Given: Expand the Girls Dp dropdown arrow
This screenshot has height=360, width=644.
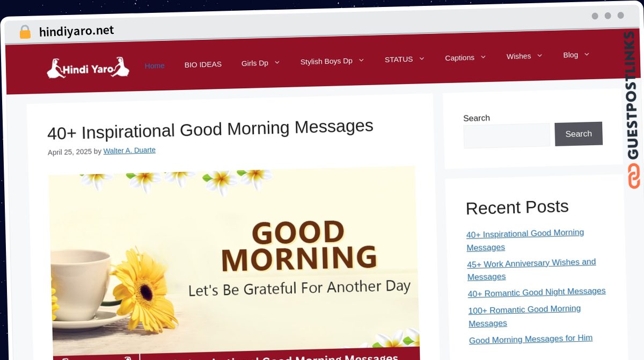Looking at the screenshot, I should coord(277,63).
